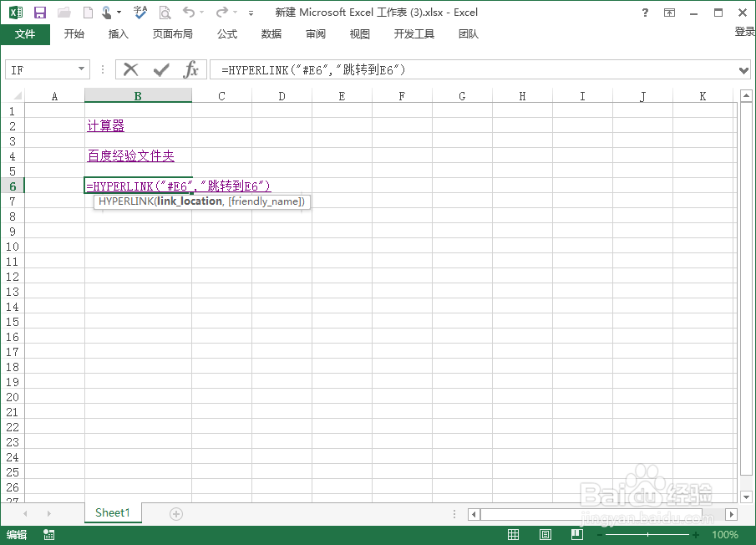
Task: Add a new sheet with plus icon
Action: pos(176,514)
